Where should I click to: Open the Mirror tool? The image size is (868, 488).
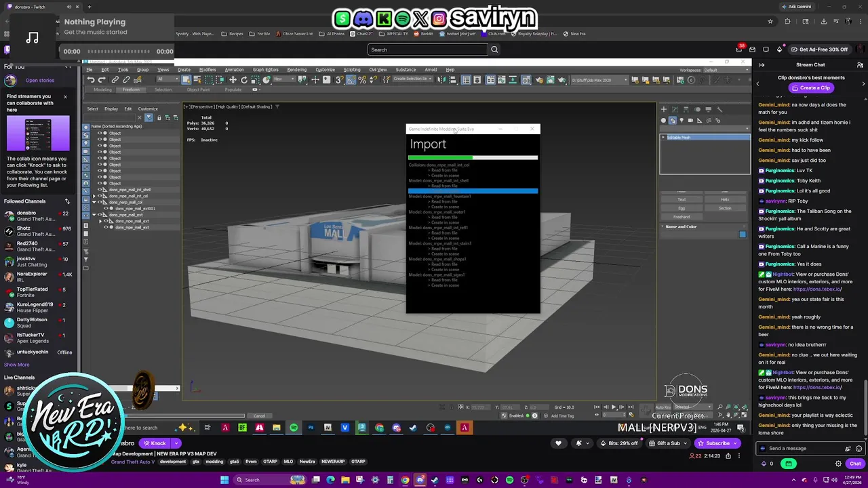pyautogui.click(x=440, y=79)
